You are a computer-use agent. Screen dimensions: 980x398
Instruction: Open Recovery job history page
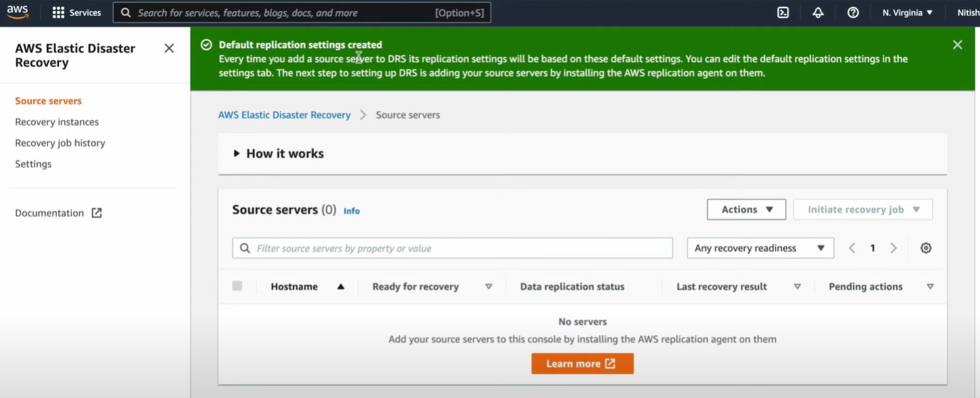(x=60, y=143)
